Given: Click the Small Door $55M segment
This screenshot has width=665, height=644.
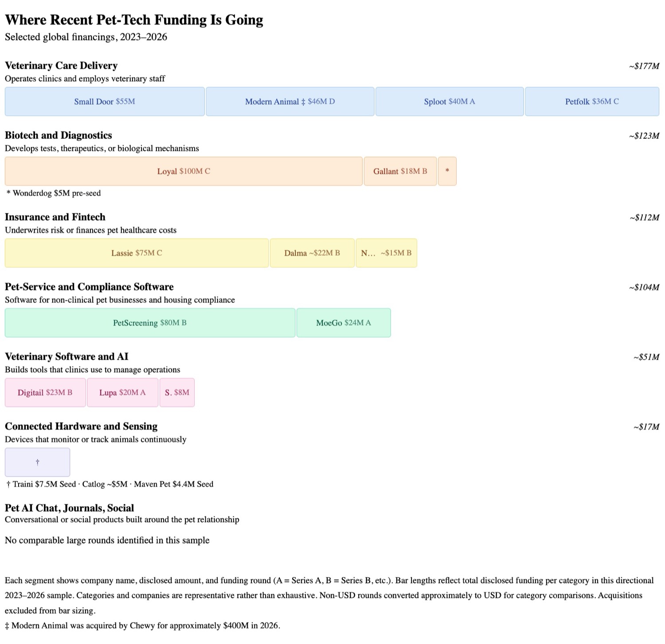Looking at the screenshot, I should 105,102.
